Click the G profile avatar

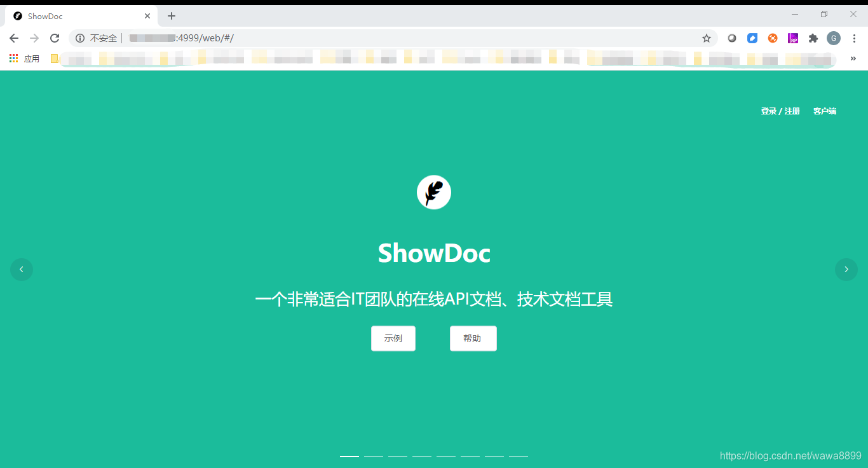click(834, 38)
